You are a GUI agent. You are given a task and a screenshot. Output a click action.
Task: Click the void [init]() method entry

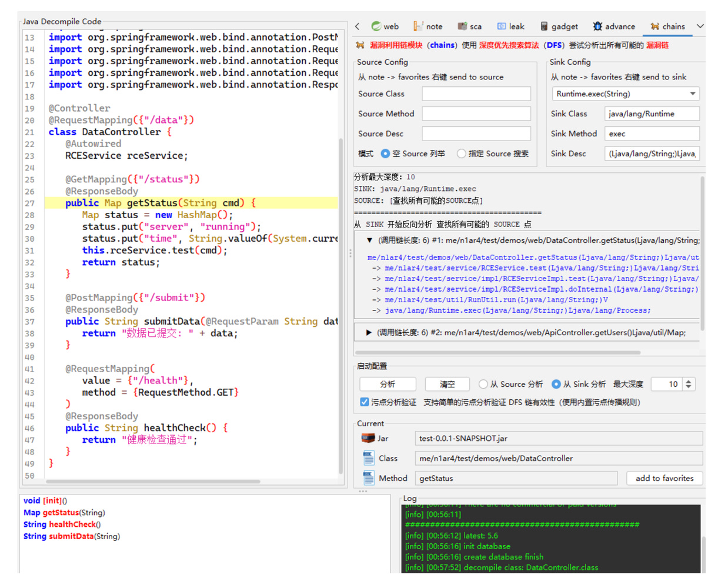[x=45, y=501]
